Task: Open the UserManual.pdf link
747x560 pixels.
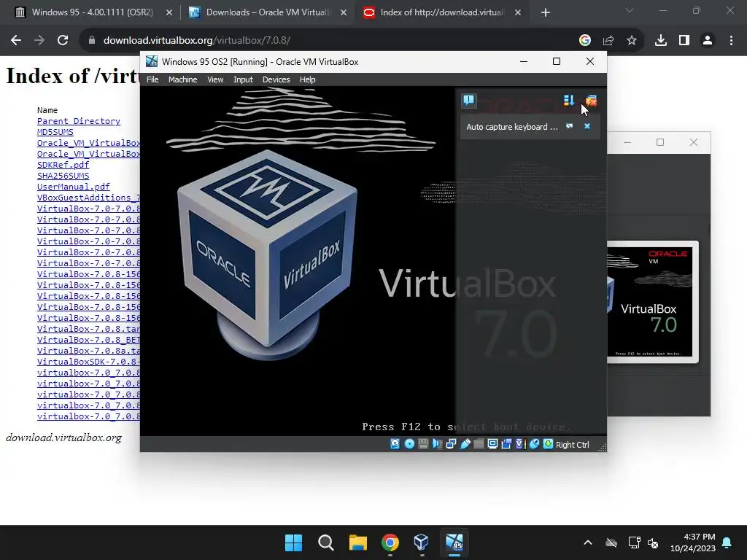Action: pos(74,187)
